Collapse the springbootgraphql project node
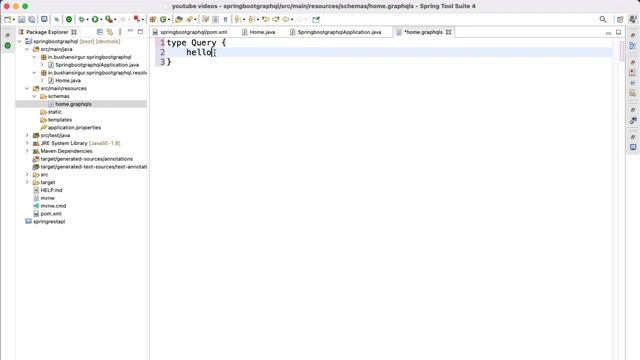Screen dimensions: 640x360 coord(20,41)
